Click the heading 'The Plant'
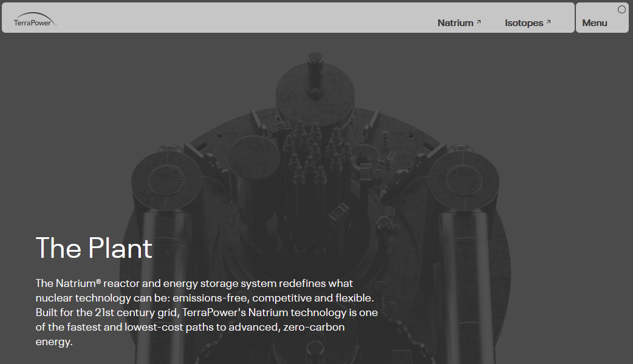The image size is (633, 364). pos(94,248)
